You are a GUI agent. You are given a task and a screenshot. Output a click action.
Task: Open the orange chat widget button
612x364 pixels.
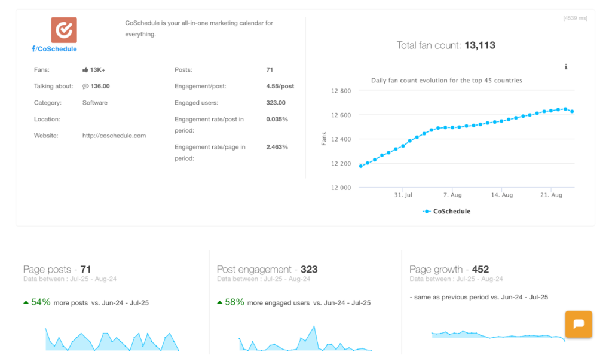(579, 324)
